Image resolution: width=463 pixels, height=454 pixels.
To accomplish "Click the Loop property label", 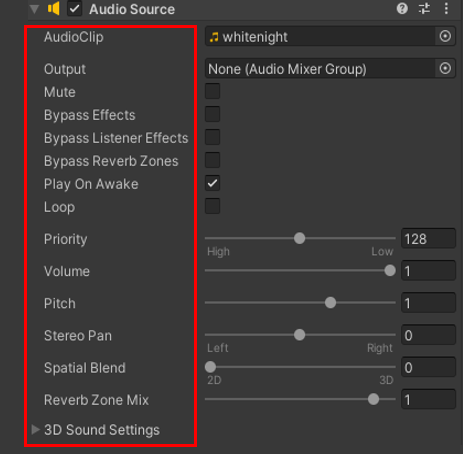I will tap(59, 207).
